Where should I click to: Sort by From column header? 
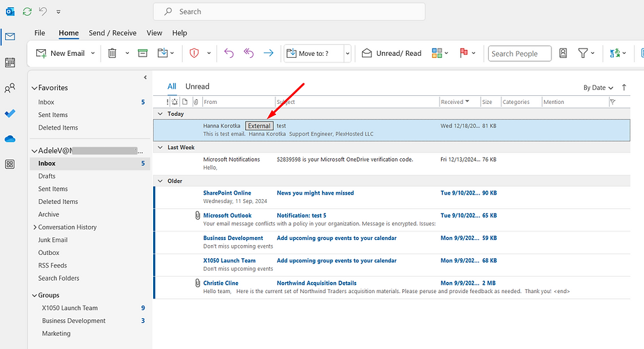[238, 102]
